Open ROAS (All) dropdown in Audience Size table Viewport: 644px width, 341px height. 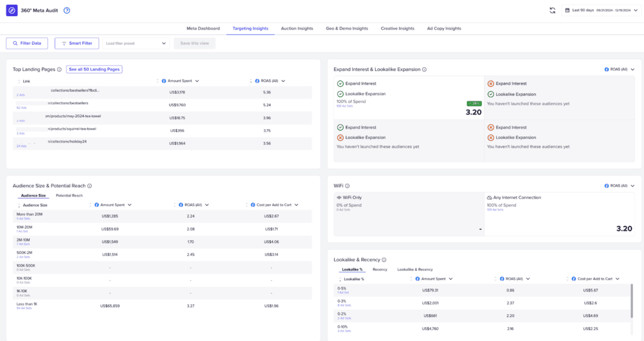pos(207,204)
